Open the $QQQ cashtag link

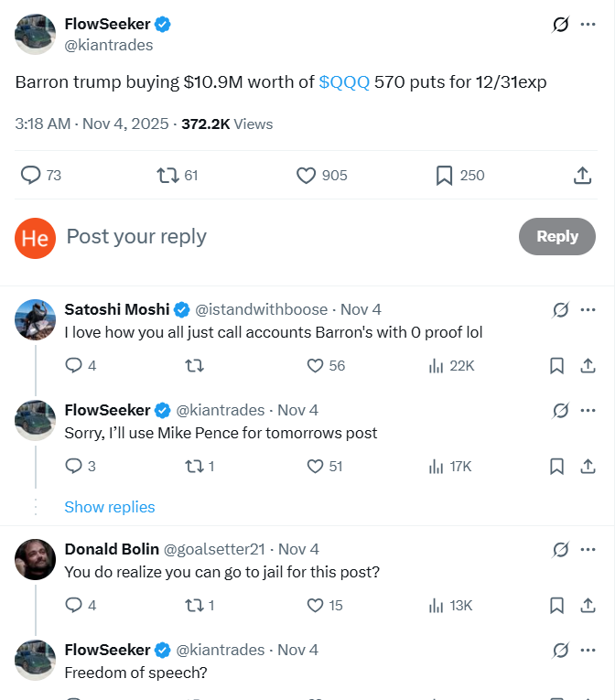[344, 82]
